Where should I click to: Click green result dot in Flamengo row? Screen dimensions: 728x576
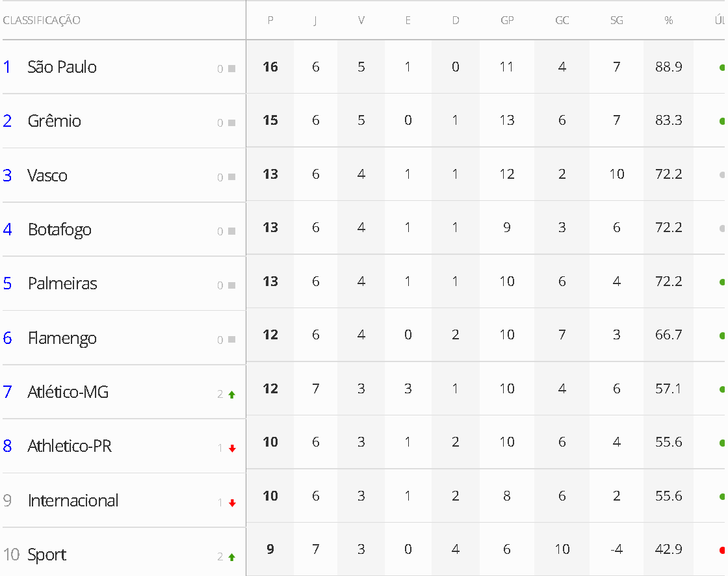[722, 335]
